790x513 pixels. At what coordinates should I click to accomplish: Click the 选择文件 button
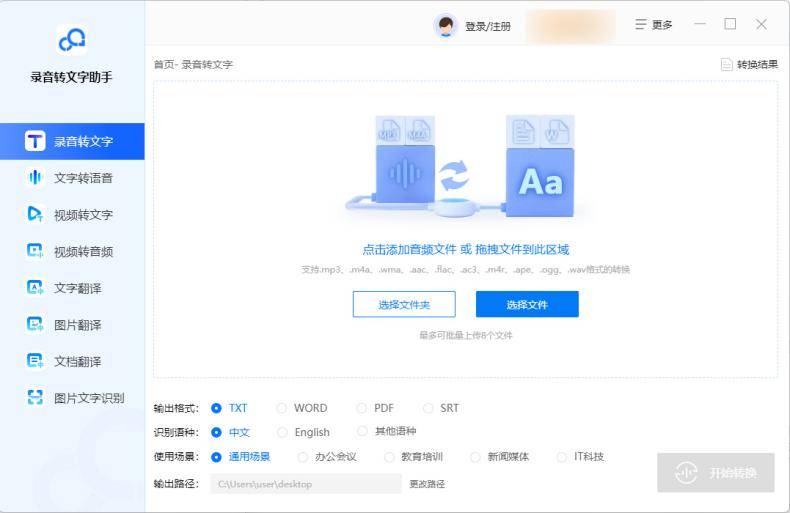[x=527, y=304]
